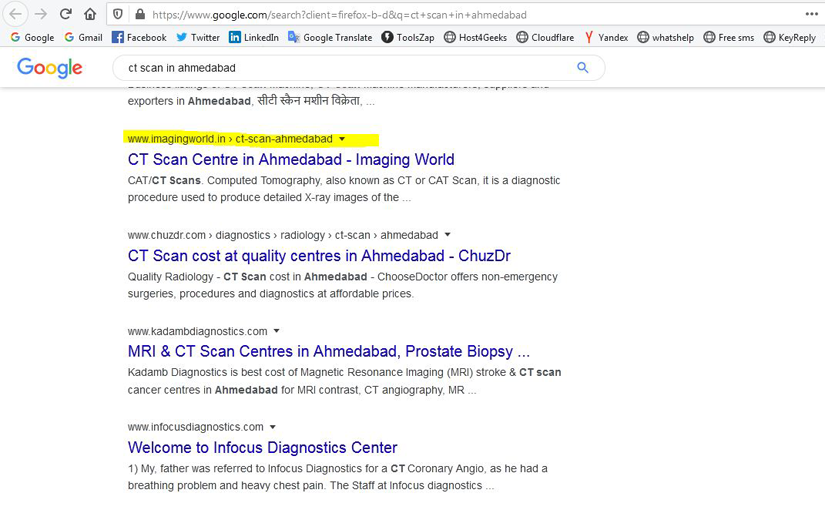Open the Yandex bookmark
The image size is (825, 525).
point(606,37)
